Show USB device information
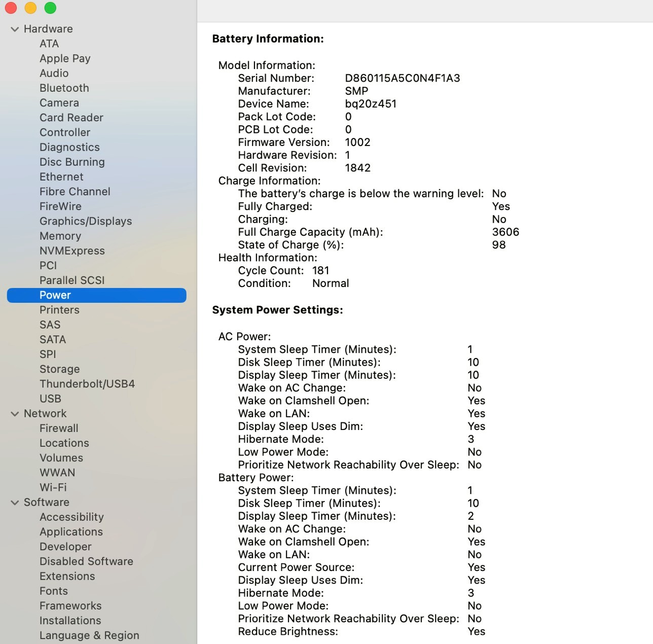 click(50, 399)
